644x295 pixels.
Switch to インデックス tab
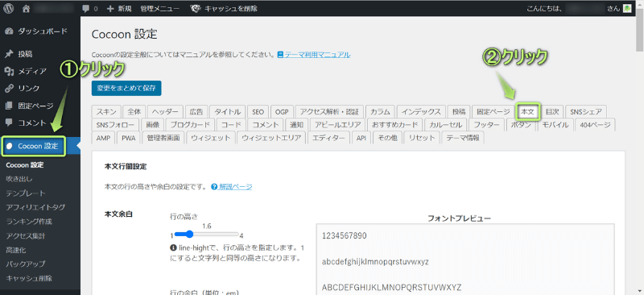point(421,111)
